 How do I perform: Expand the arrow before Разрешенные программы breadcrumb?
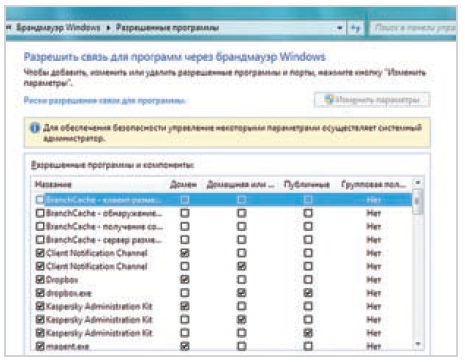[x=108, y=28]
